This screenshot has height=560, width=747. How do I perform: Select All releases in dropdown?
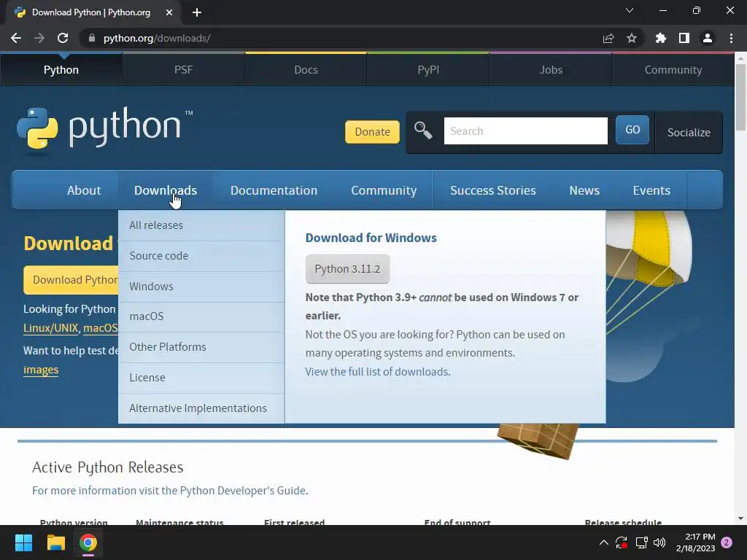(201, 225)
